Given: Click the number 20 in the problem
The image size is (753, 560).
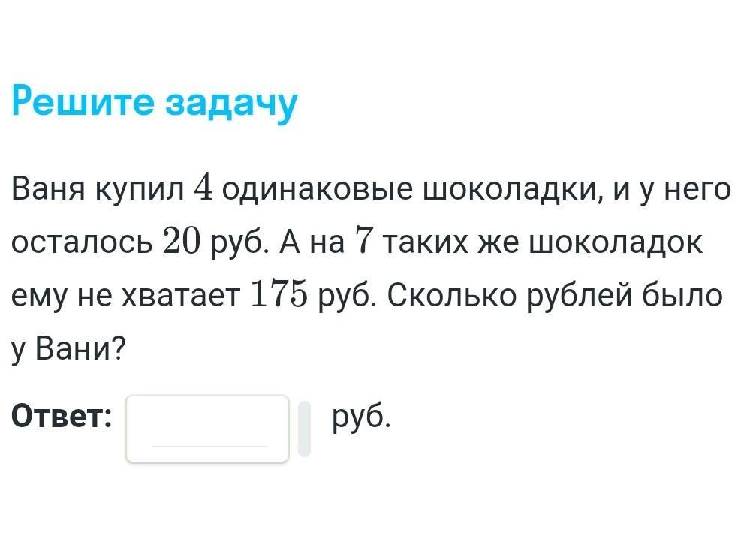Looking at the screenshot, I should 182,241.
